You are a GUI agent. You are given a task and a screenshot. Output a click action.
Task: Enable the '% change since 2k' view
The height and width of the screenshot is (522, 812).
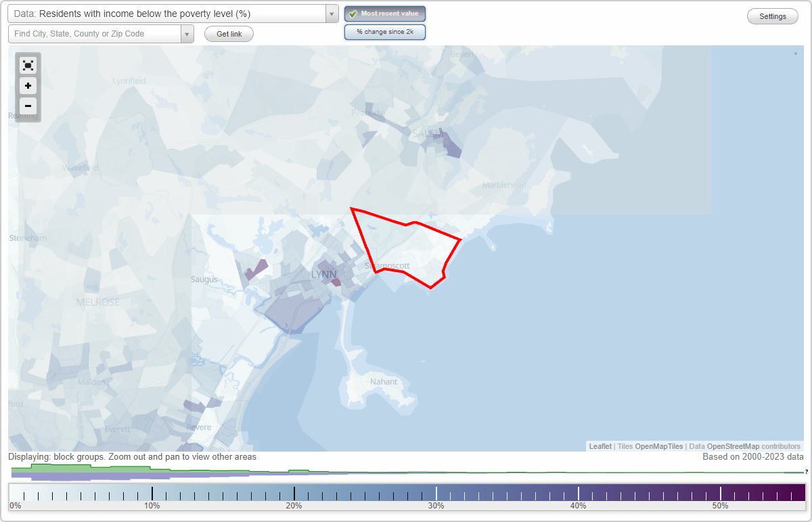tap(385, 31)
